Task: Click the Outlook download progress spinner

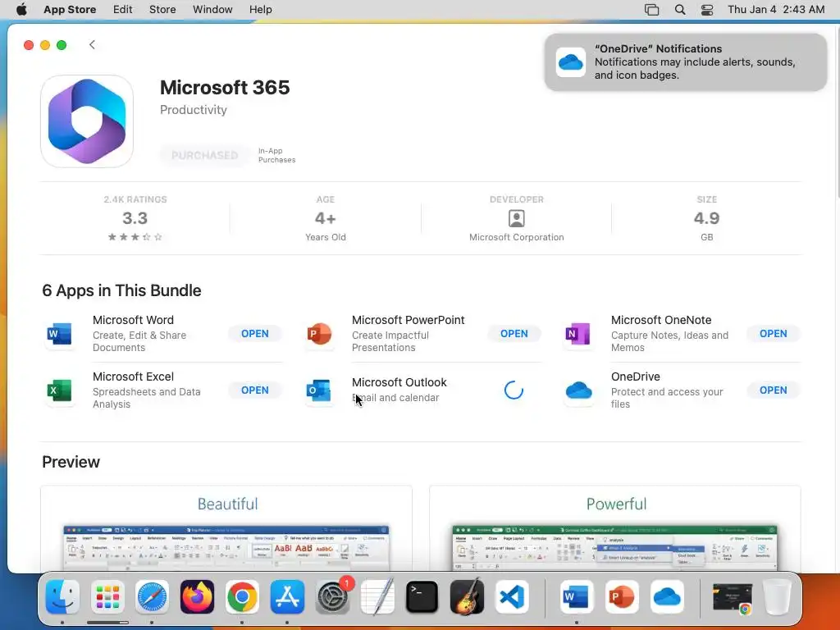Action: click(514, 390)
